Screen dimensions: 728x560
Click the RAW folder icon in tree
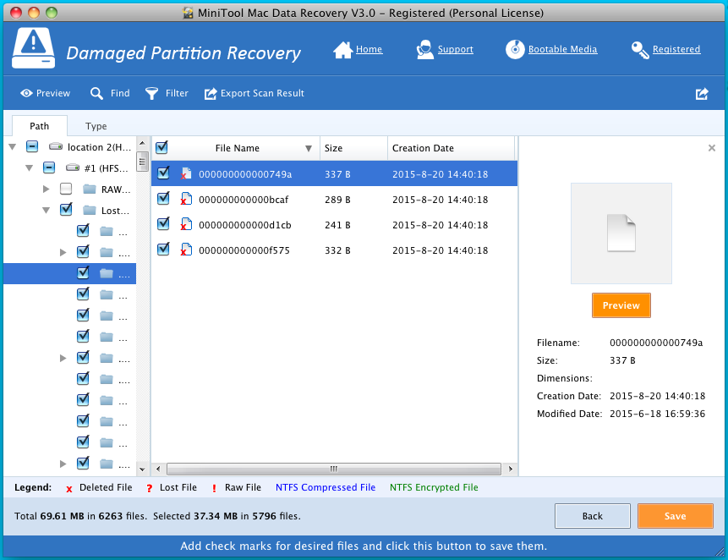click(x=89, y=189)
